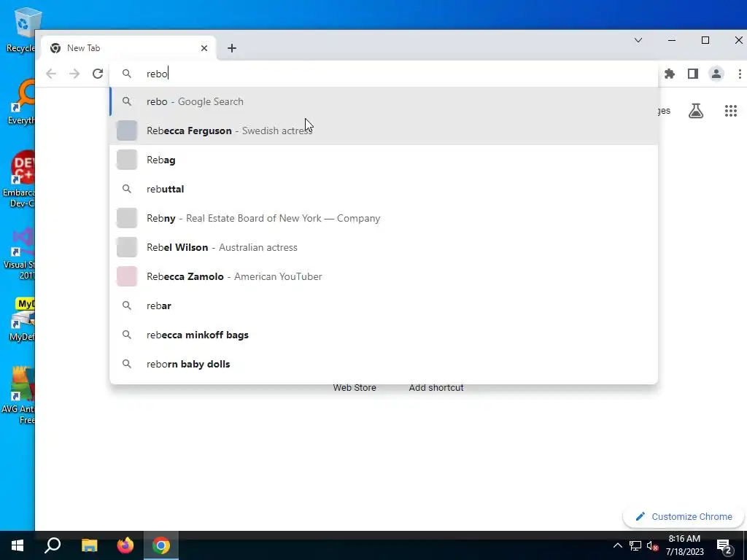Close the New Tab tab
Screen dimensions: 747x560
204,48
